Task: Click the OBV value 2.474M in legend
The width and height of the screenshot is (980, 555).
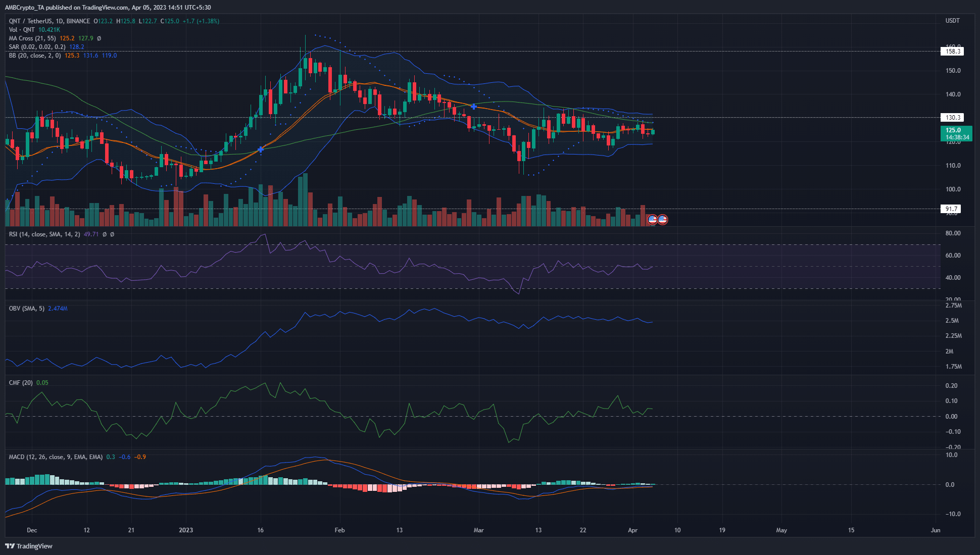Action: coord(58,308)
